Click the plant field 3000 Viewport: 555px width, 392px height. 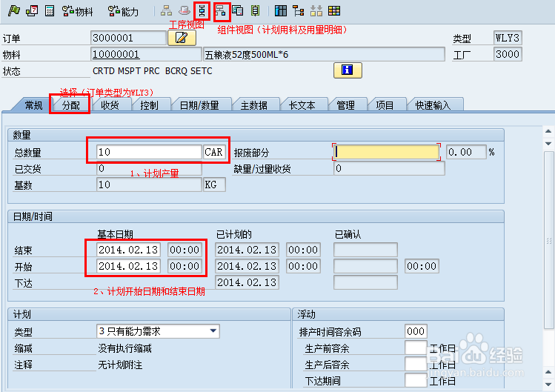pyautogui.click(x=508, y=54)
